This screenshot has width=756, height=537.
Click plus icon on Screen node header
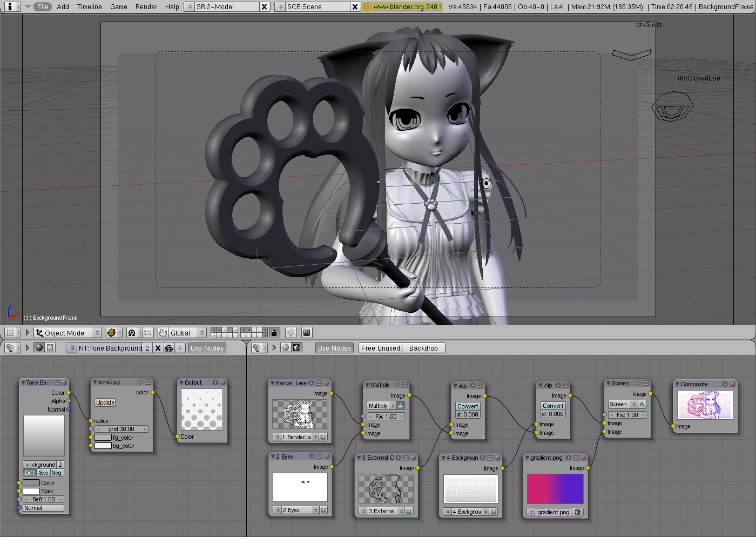638,383
